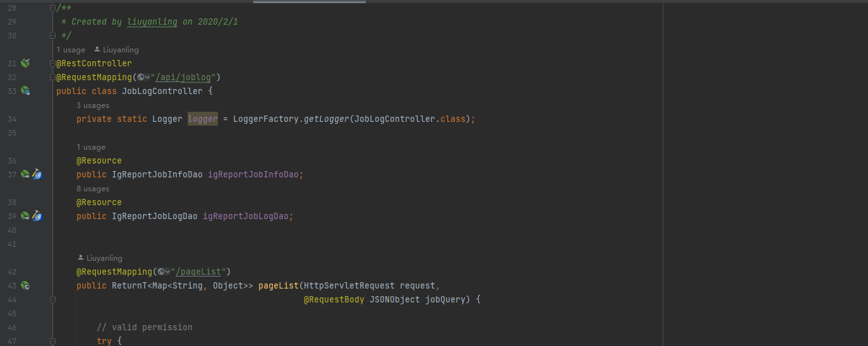Click the "/api/joblog" URL string
The height and width of the screenshot is (346, 868).
click(184, 77)
